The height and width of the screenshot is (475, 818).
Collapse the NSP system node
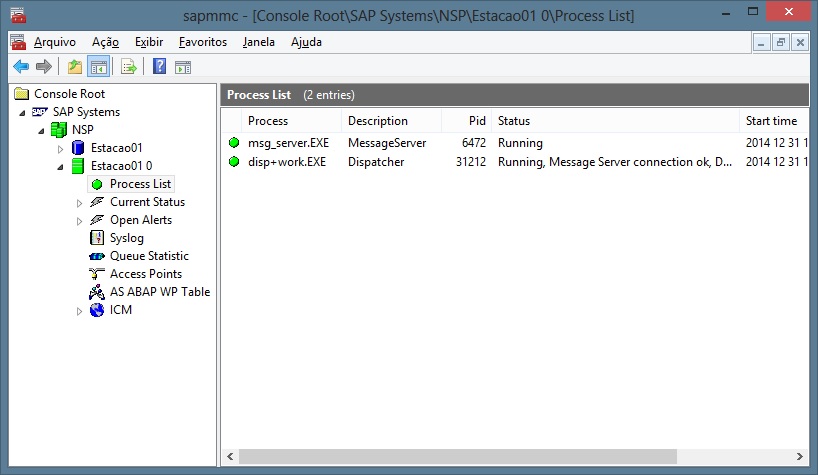pyautogui.click(x=41, y=130)
